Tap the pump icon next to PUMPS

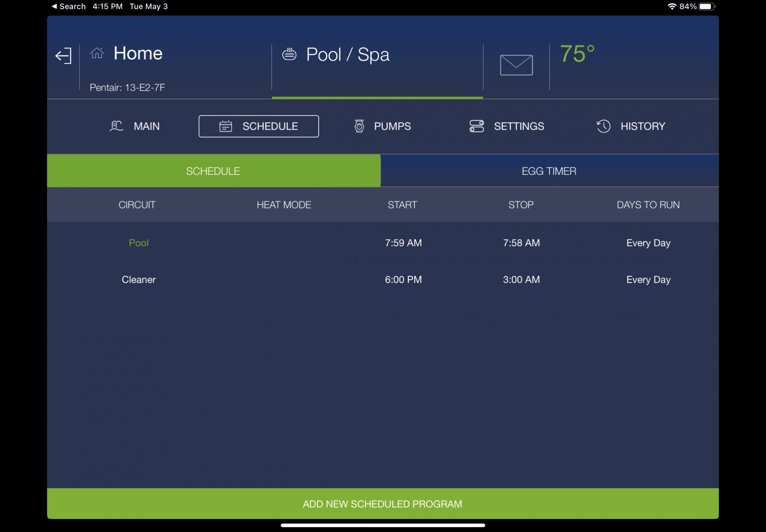pos(359,126)
